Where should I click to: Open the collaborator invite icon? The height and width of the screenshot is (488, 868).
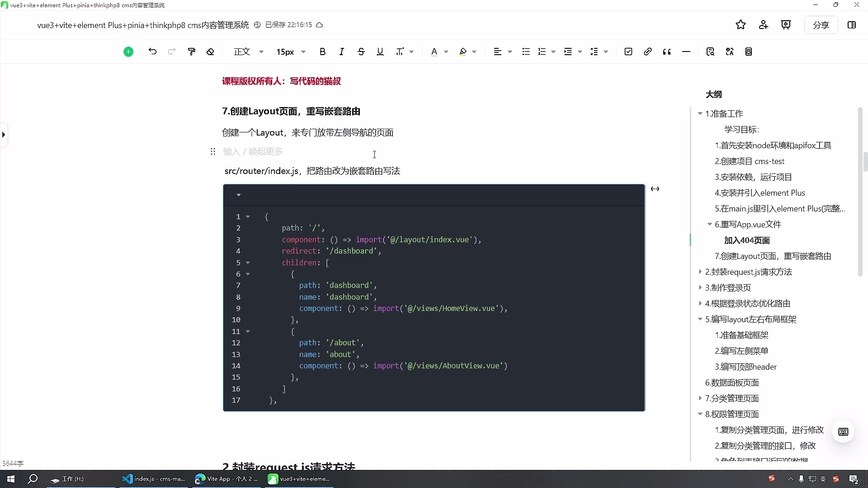[764, 25]
